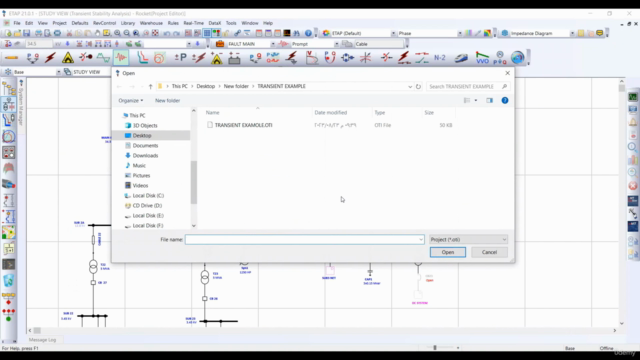
Task: Click the blue Help question mark in toolbar
Action: (x=308, y=33)
